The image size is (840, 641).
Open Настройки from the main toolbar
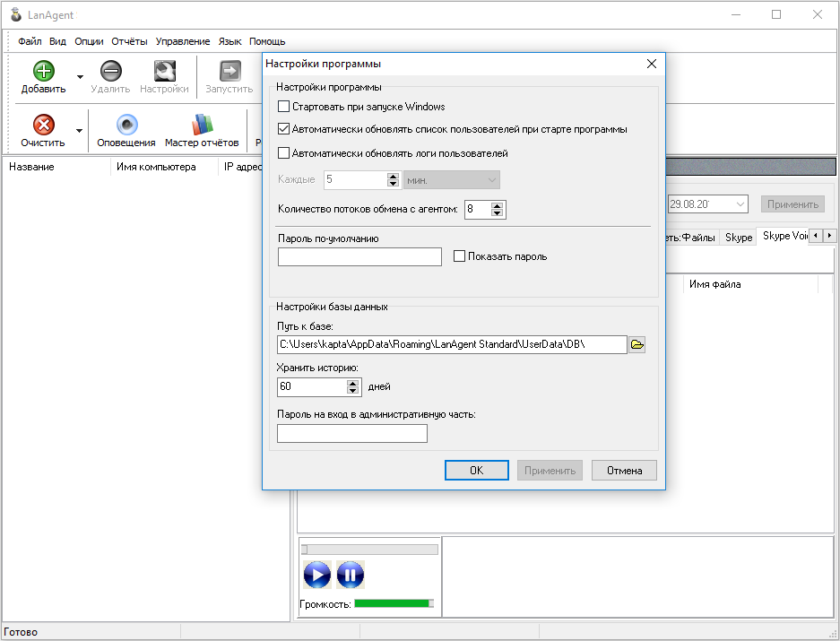click(164, 72)
